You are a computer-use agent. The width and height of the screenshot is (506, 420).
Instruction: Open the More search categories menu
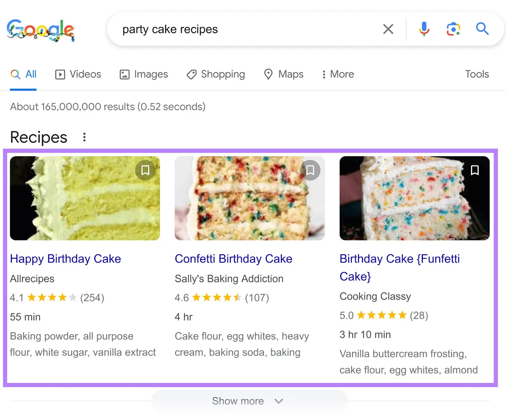(x=337, y=74)
